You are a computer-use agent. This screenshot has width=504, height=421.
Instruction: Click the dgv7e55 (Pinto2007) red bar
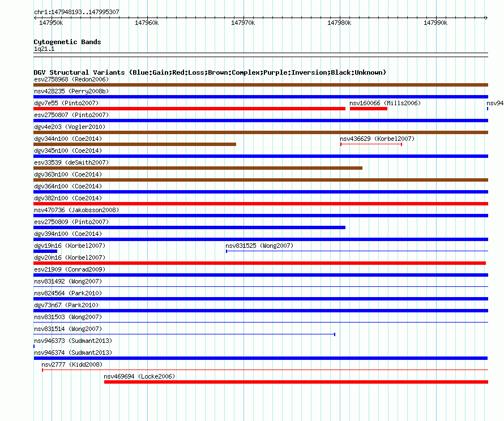[189, 109]
